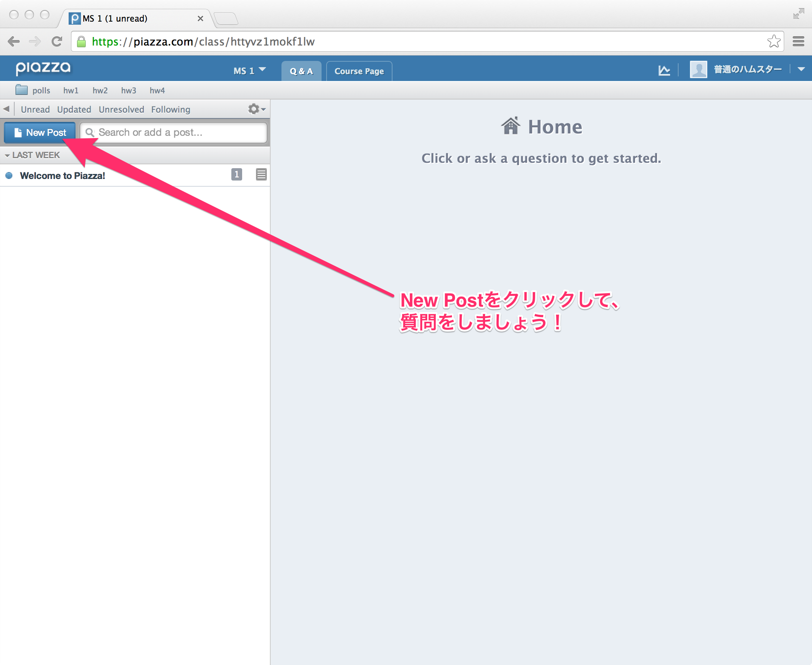Click the browser reload icon
Viewport: 812px width, 665px height.
pyautogui.click(x=57, y=41)
